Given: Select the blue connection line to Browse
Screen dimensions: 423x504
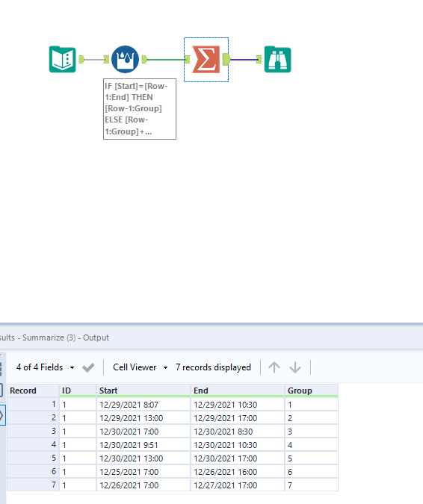Looking at the screenshot, I should 243,60.
